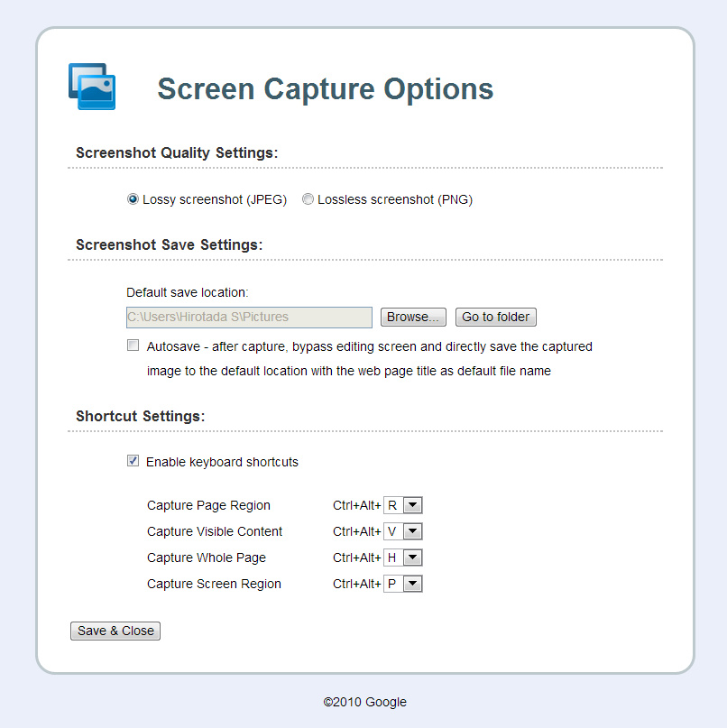This screenshot has width=727, height=728.
Task: Click the Shortcut Settings section header
Action: coord(141,417)
